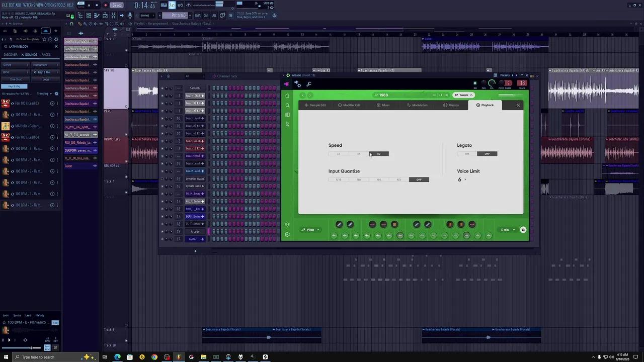Click the wrench icon in the Arcade wrapper
644x362 pixels.
pos(308,84)
